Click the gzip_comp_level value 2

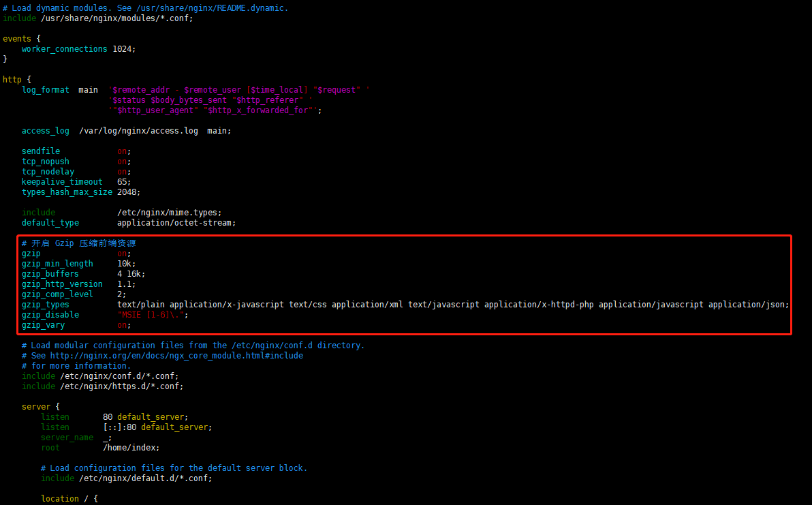[x=120, y=294]
